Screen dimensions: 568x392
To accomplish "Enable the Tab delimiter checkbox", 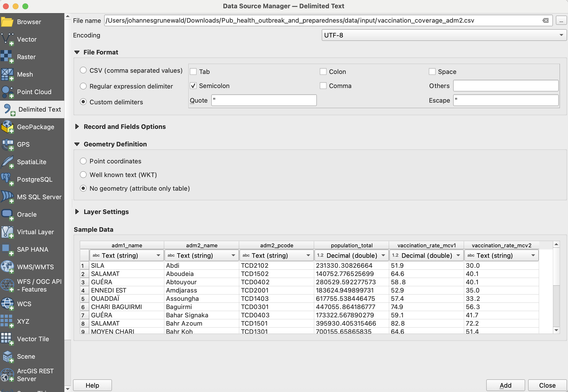I will pos(193,71).
